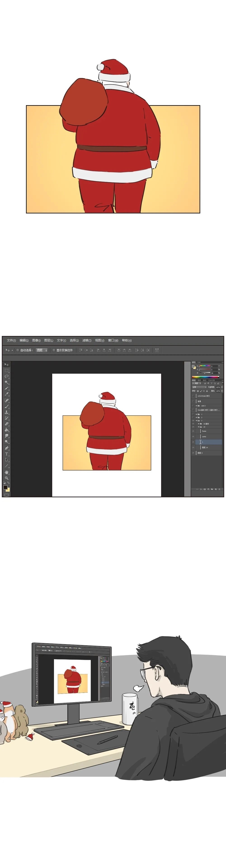This screenshot has width=226, height=868.
Task: Open the 类型 layer filter dropdown
Action: [197, 383]
